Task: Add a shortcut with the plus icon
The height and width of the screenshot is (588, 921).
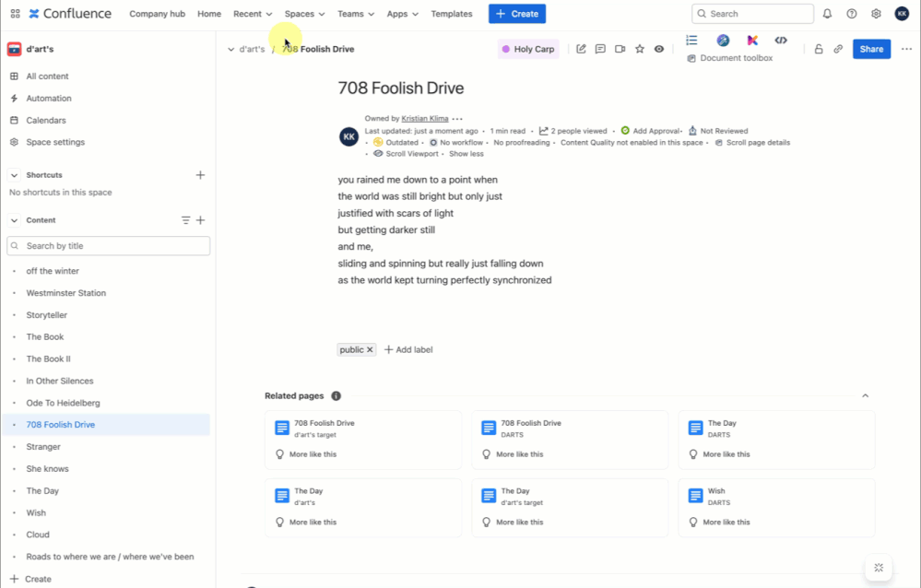Action: click(200, 175)
